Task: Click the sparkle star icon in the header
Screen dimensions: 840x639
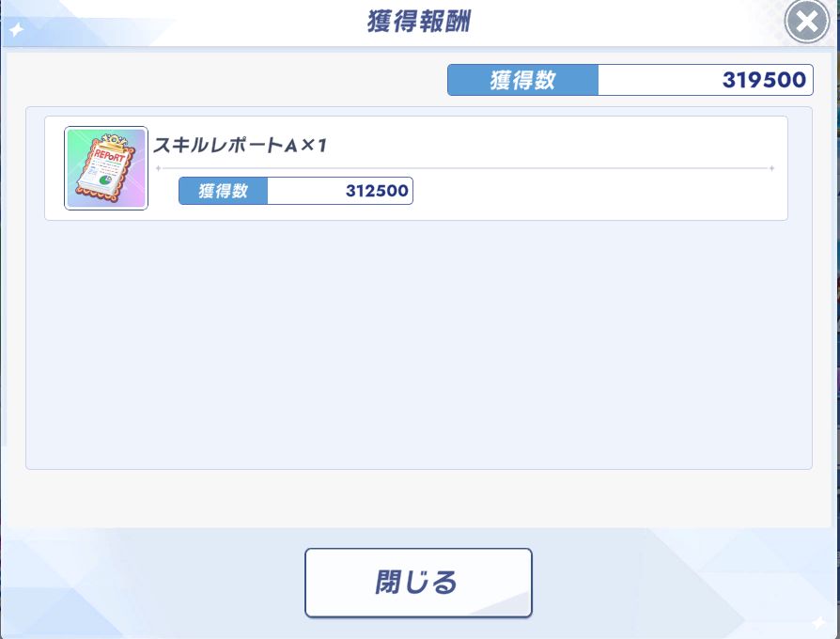Action: tap(17, 30)
